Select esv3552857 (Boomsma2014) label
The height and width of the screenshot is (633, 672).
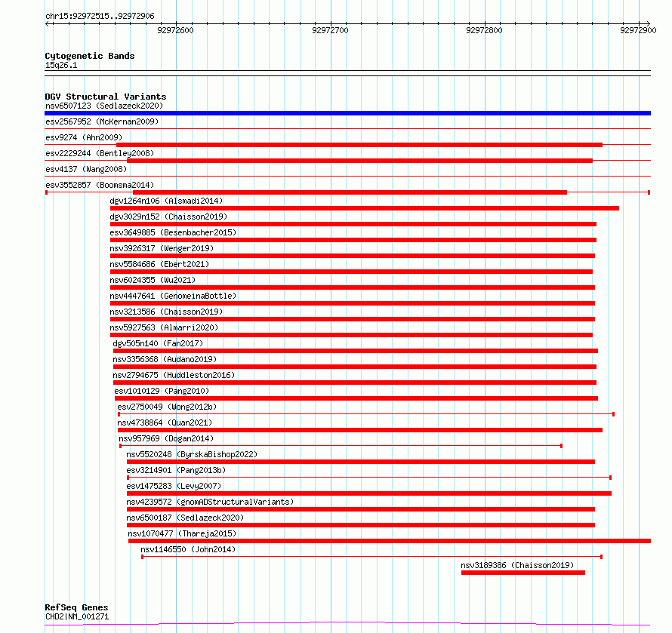tap(100, 185)
